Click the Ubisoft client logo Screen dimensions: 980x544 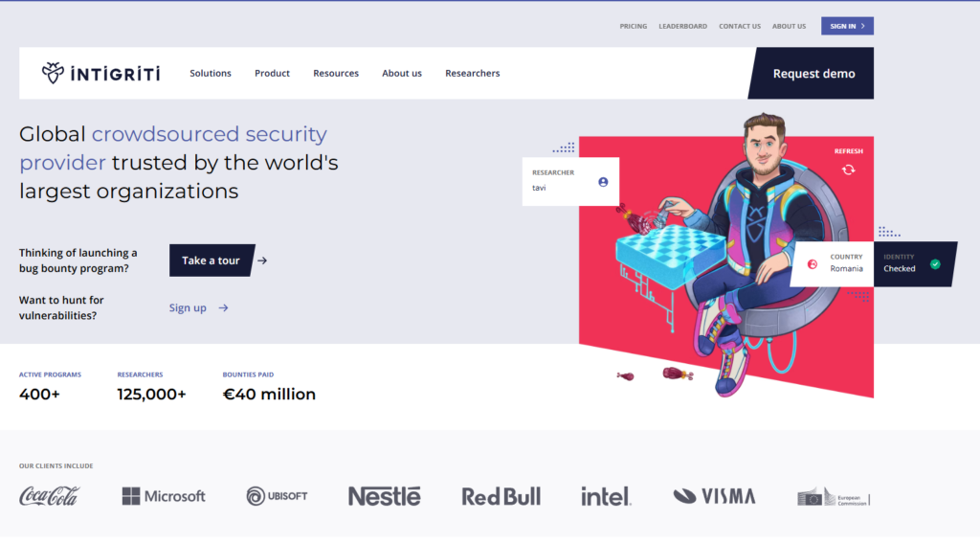277,496
